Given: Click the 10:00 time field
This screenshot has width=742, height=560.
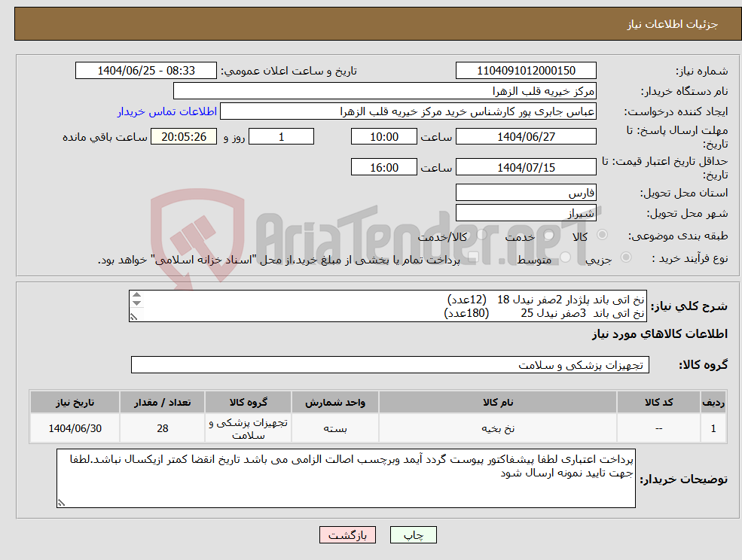Looking at the screenshot, I should (x=383, y=136).
